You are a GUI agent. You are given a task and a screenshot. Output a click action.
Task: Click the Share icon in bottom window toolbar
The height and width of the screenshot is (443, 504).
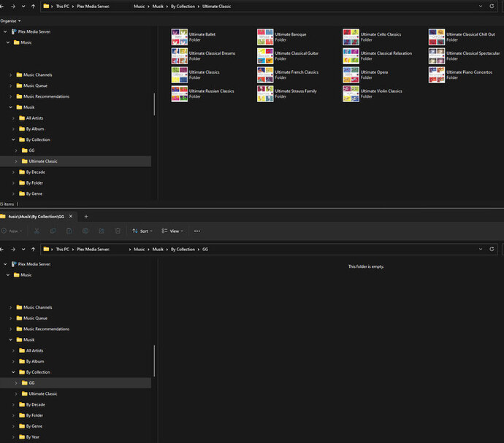(x=102, y=231)
